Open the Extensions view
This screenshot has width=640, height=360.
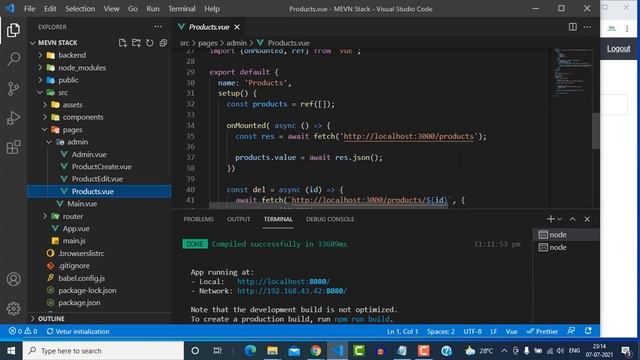(13, 147)
